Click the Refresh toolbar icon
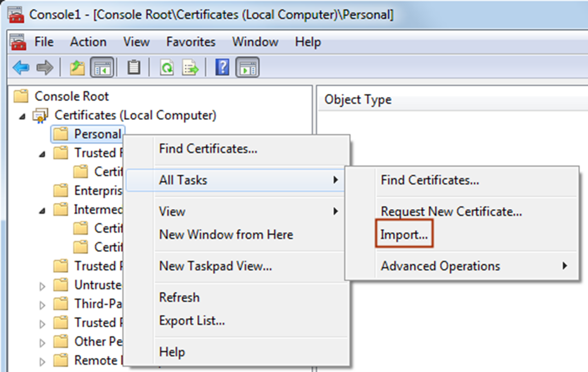The height and width of the screenshot is (372, 588). [x=167, y=69]
